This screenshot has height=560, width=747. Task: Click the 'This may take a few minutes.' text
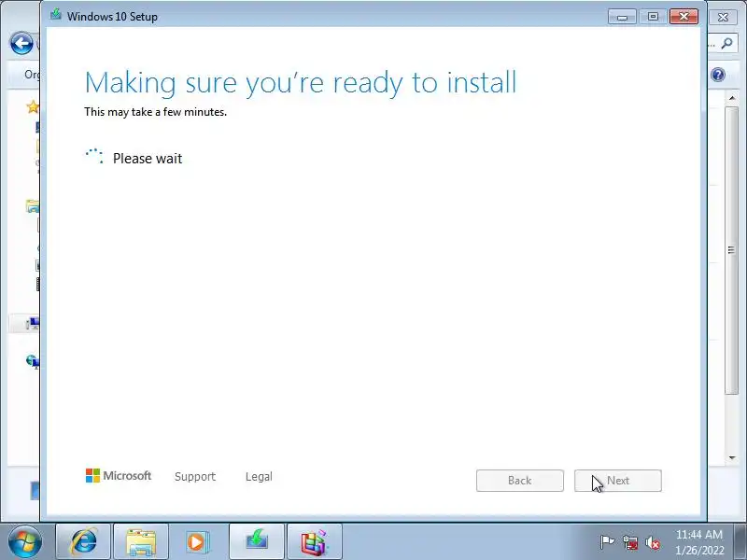(x=155, y=112)
